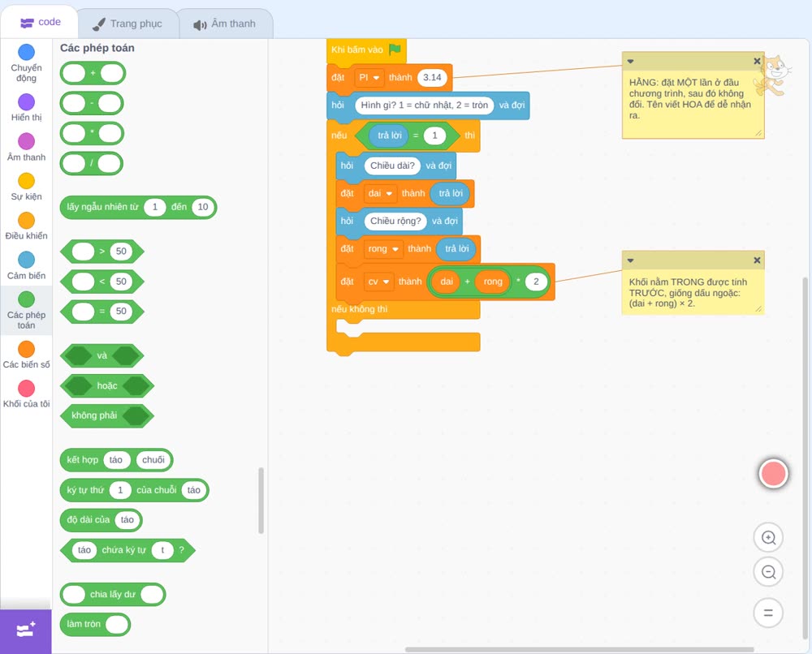The height and width of the screenshot is (654, 812).
Task: Open the Sự kiện block category
Action: 27,187
